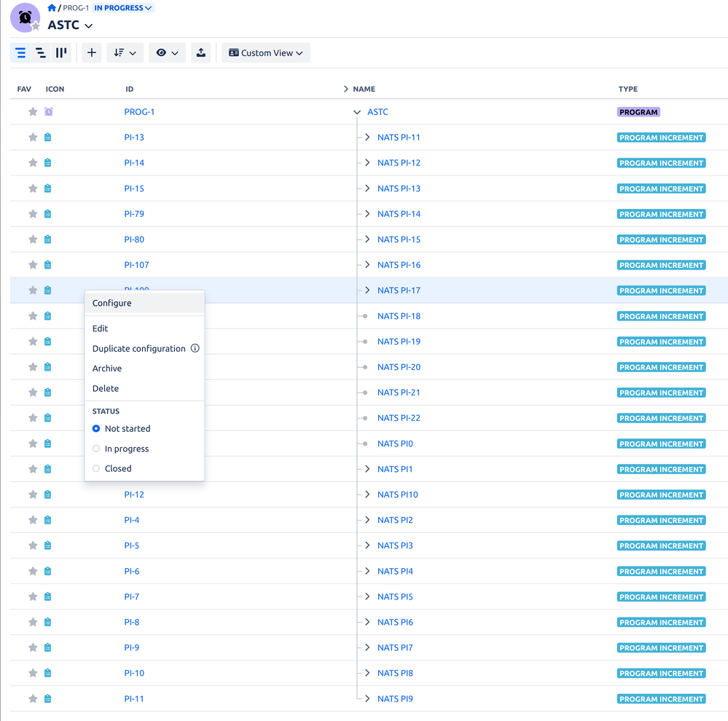Favorite the PI-12 row star
728x721 pixels.
(x=33, y=495)
